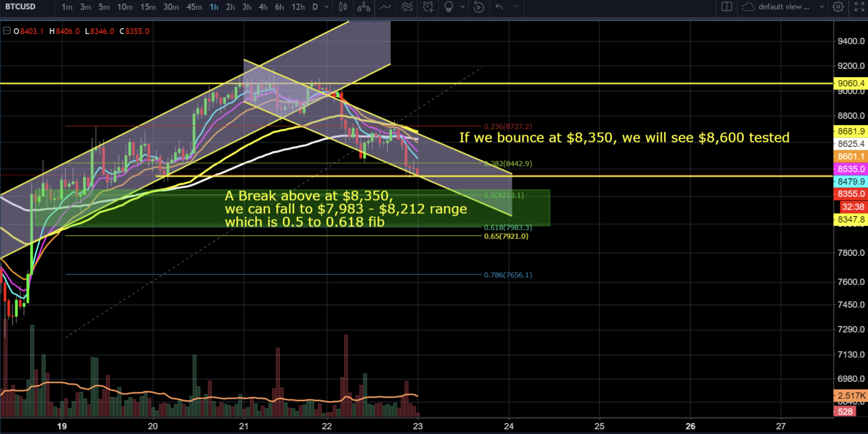Switch to the 15m timeframe
This screenshot has width=868, height=434.
click(x=148, y=7)
